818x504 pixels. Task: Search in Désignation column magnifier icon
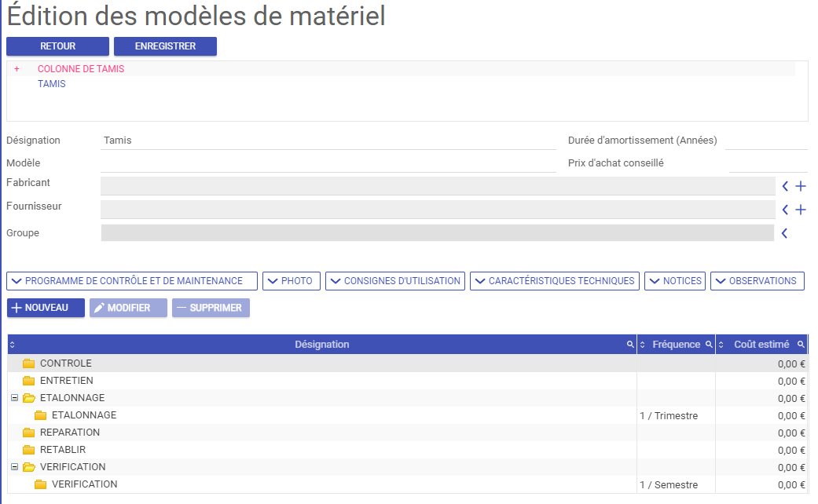pyautogui.click(x=630, y=345)
